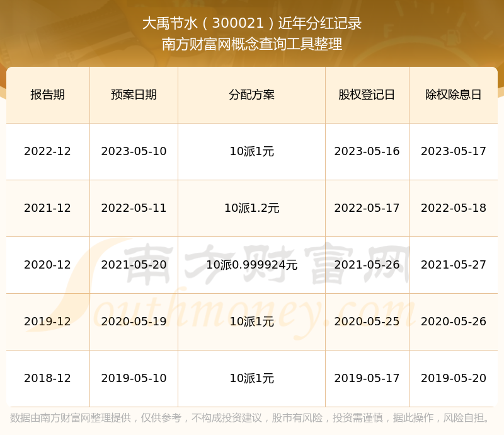This screenshot has width=504, height=435.
Task: Click the 10派0.999924元 distribution plan
Action: pos(251,265)
